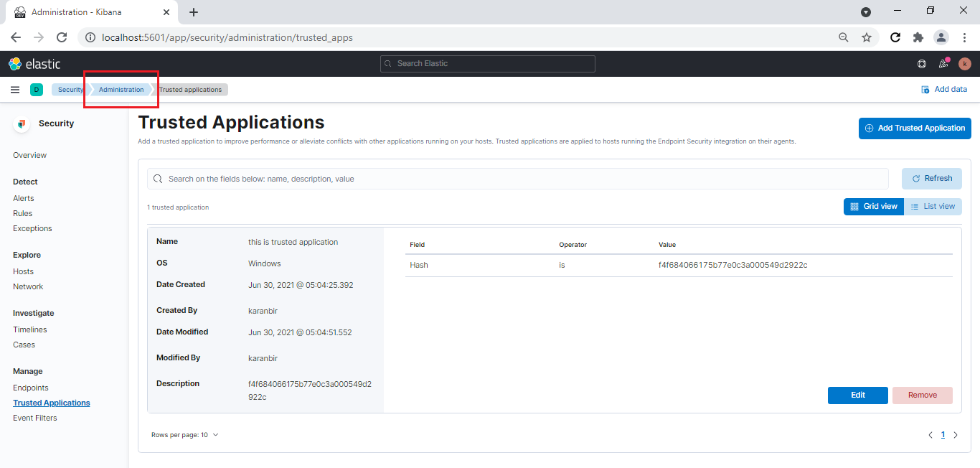Go to next page with the arrow
Screen dimensions: 980x468
(x=955, y=434)
